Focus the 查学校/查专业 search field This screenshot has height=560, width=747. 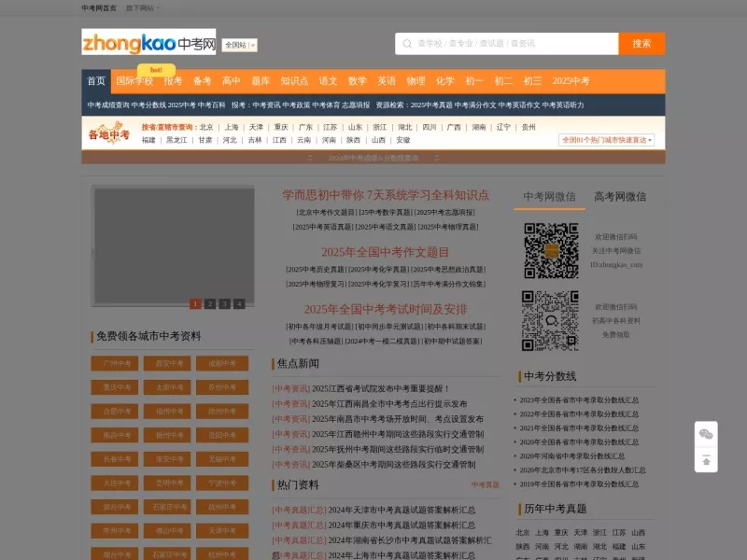(x=507, y=44)
